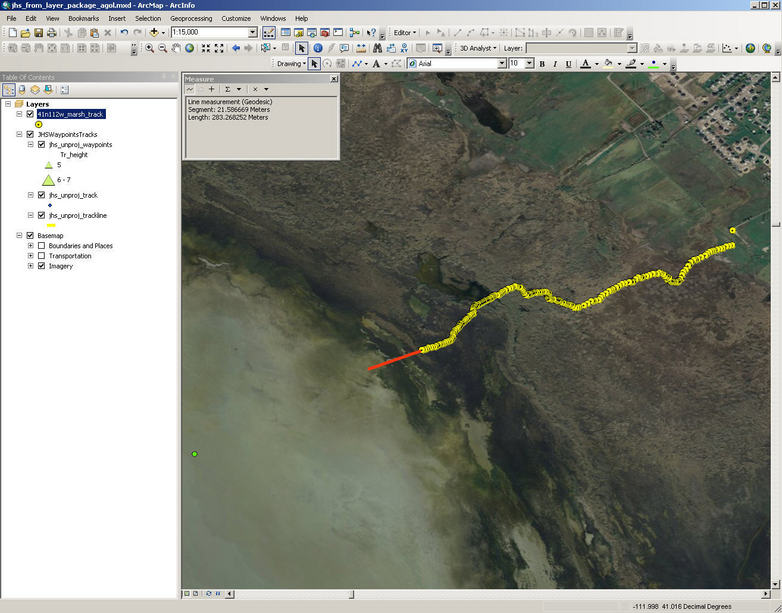Uncheck the JHSWaypointsTracks group layer
The image size is (782, 613).
pos(30,134)
